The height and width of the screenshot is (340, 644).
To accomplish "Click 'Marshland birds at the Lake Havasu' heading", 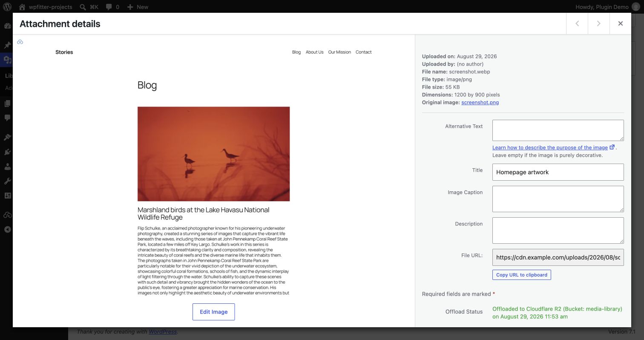I will 203,213.
